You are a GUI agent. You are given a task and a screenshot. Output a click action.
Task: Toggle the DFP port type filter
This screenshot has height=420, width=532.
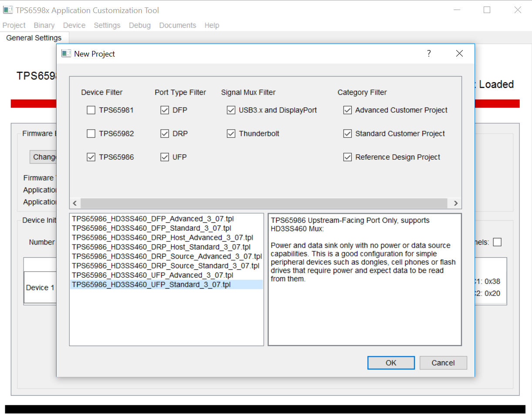165,110
